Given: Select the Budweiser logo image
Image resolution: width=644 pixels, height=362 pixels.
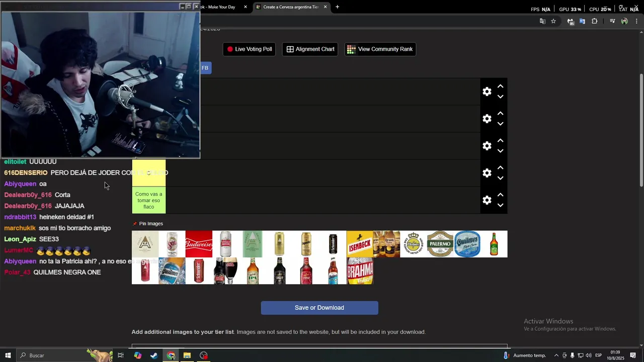Looking at the screenshot, I should tap(199, 244).
